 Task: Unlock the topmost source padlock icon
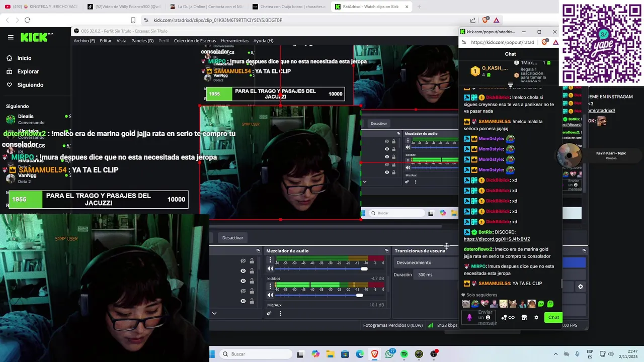coord(252,261)
